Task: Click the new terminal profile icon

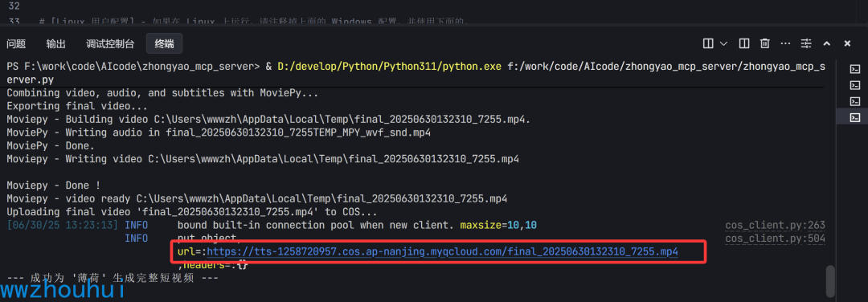Action: [708, 43]
